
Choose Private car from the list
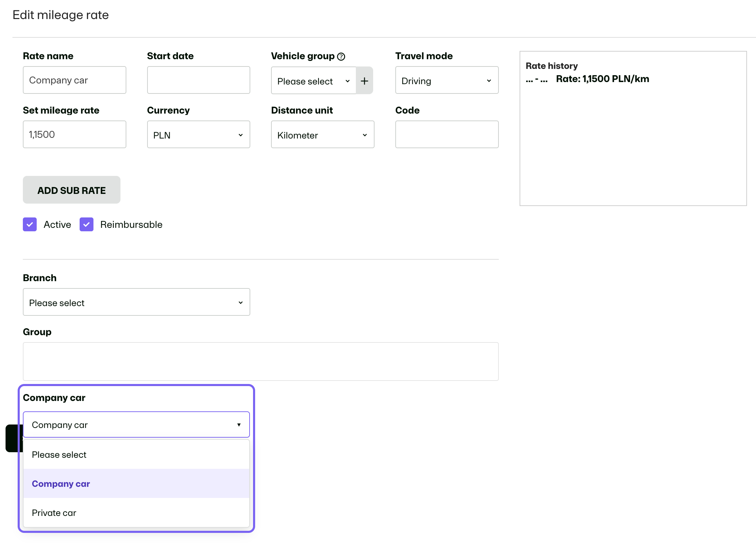(136, 512)
